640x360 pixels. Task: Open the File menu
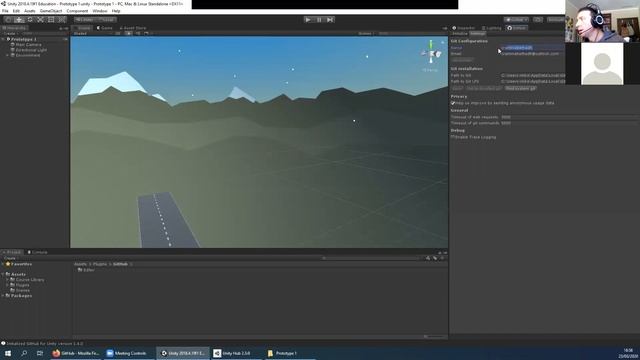[x=5, y=11]
